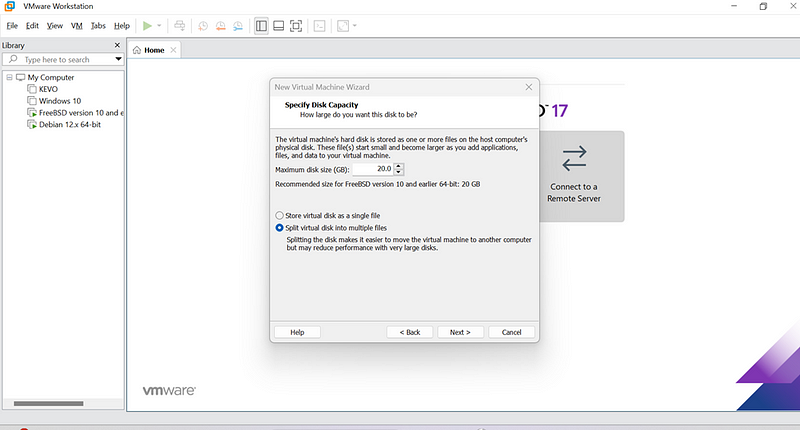Close the Home tab

(173, 50)
